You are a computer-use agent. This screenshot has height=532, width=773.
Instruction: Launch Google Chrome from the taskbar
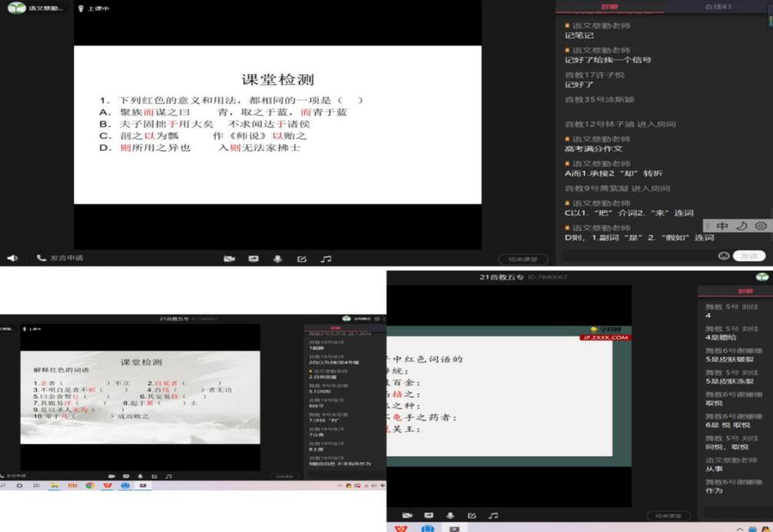tap(90, 486)
